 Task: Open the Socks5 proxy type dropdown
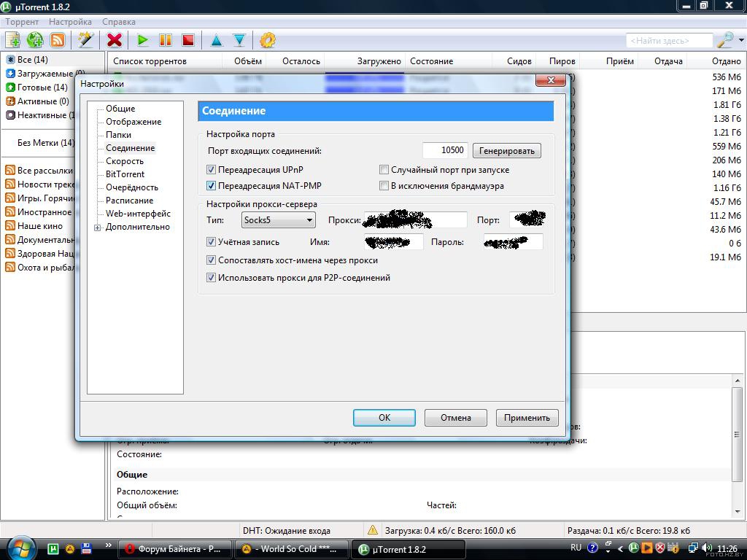click(278, 220)
